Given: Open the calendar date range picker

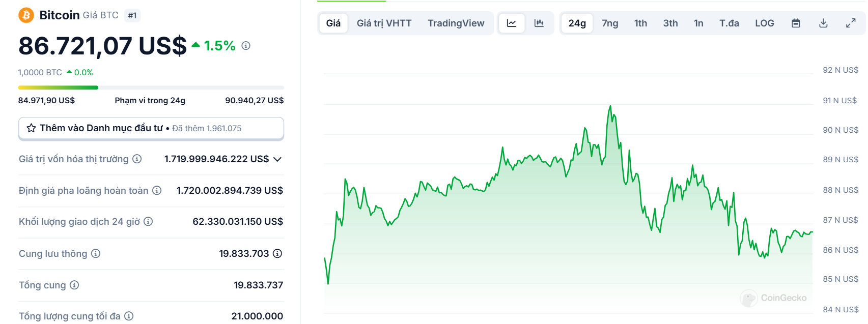Looking at the screenshot, I should click(x=796, y=23).
